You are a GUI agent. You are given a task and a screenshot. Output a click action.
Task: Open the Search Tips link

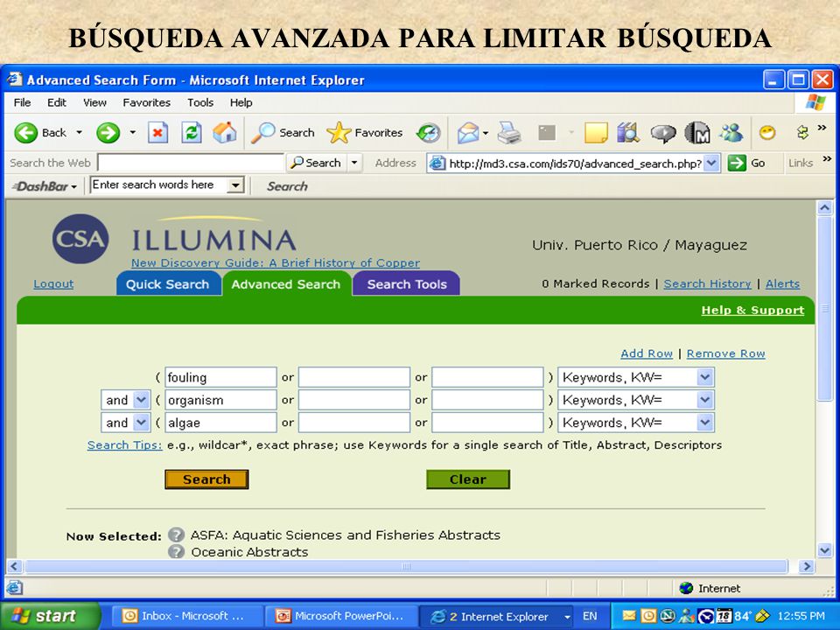124,445
